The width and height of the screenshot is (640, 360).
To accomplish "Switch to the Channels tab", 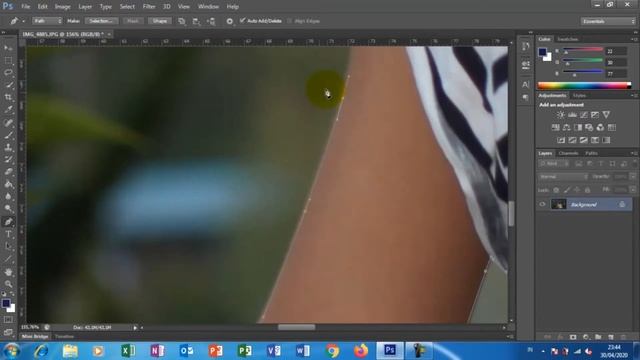I will pyautogui.click(x=568, y=153).
